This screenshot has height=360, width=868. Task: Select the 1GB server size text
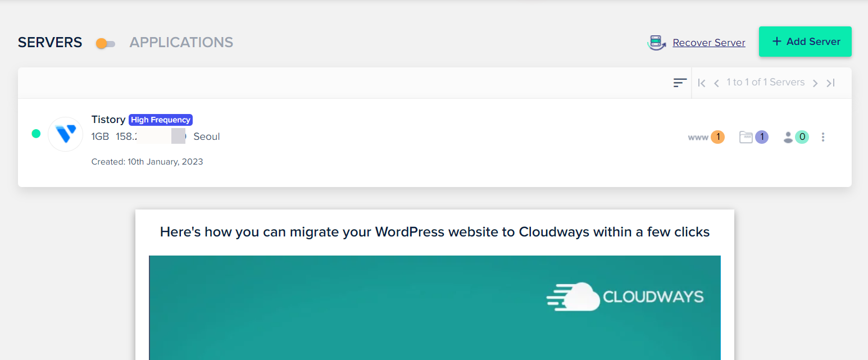click(100, 136)
